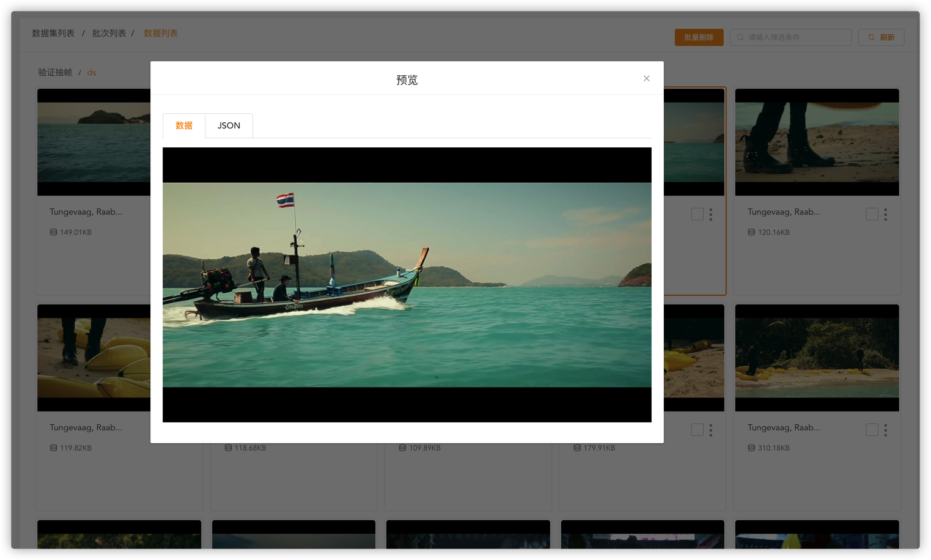
Task: Click the 119.82KB size label
Action: 76,448
